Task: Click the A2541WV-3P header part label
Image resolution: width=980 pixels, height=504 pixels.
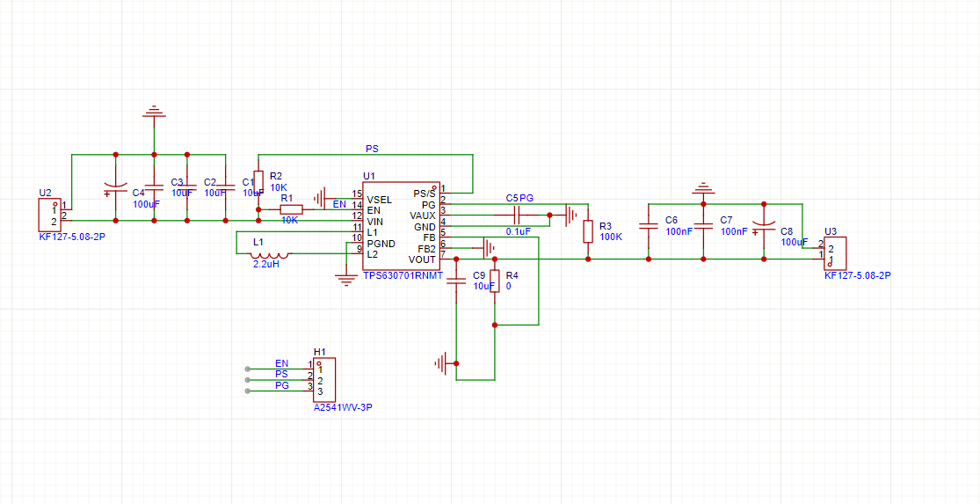Action: click(x=343, y=408)
